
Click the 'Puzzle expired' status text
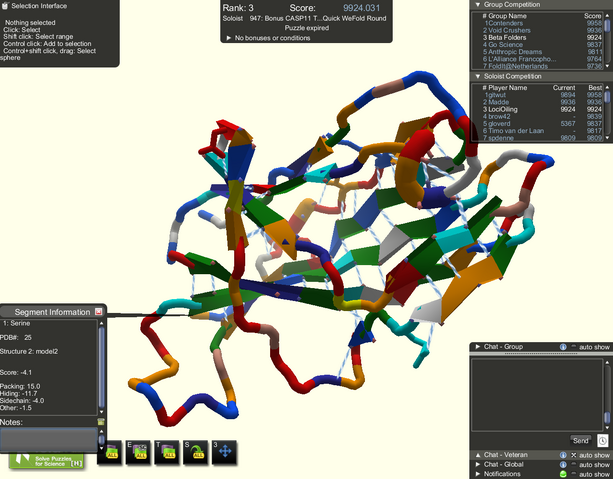[x=306, y=28]
